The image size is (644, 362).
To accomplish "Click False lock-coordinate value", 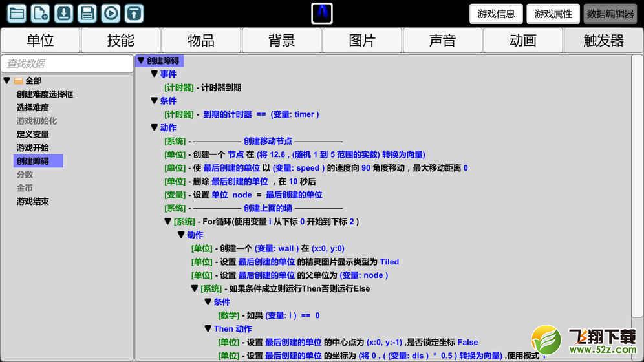I will 467,343.
